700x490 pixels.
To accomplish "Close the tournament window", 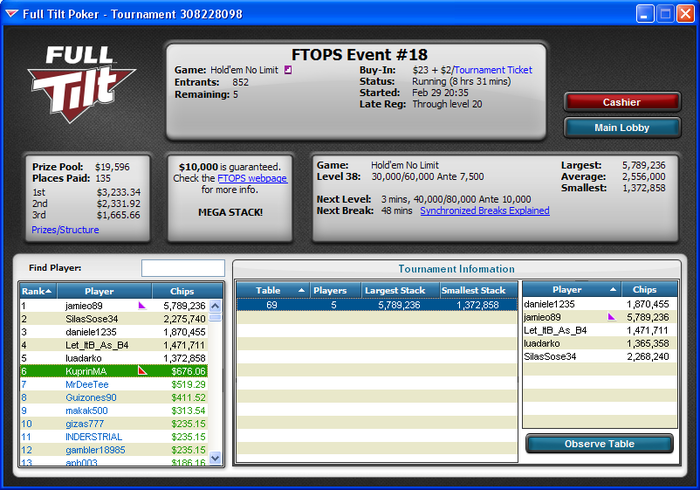I will pyautogui.click(x=685, y=14).
